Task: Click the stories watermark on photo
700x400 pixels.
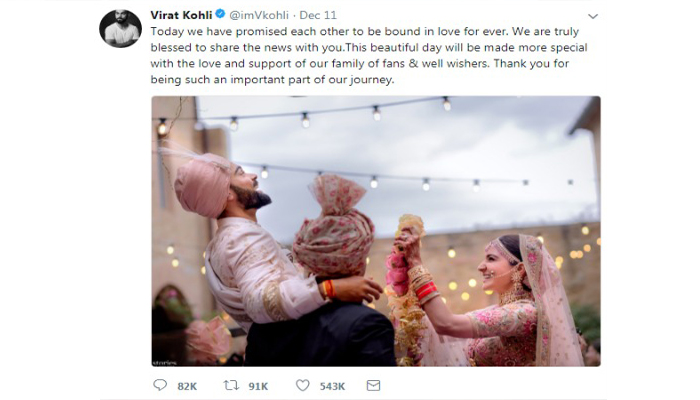Action: point(164,363)
